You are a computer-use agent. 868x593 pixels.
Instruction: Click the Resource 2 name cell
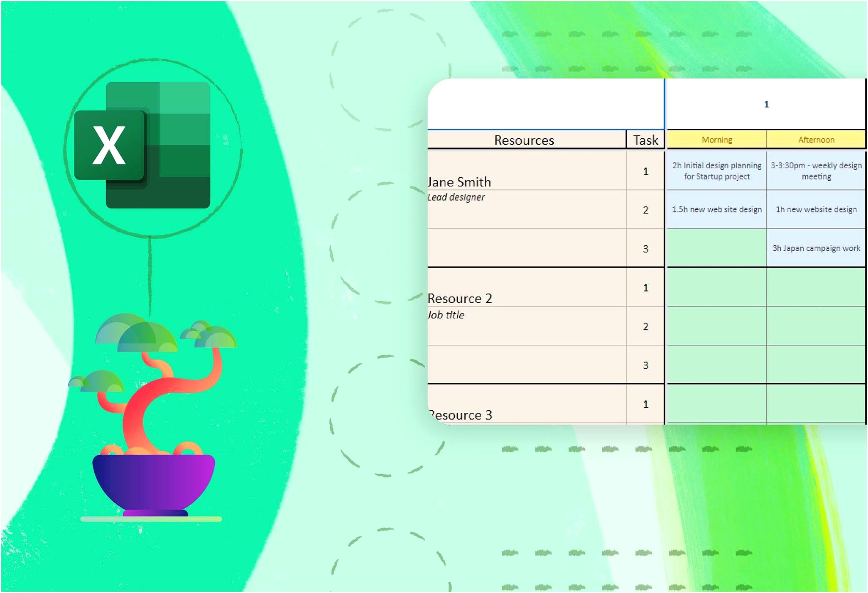click(x=527, y=287)
